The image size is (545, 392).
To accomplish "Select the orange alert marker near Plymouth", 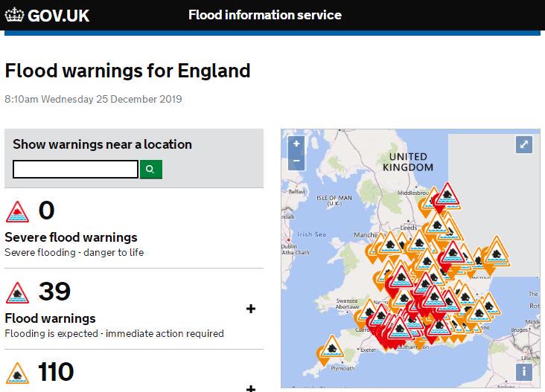I will (332, 347).
